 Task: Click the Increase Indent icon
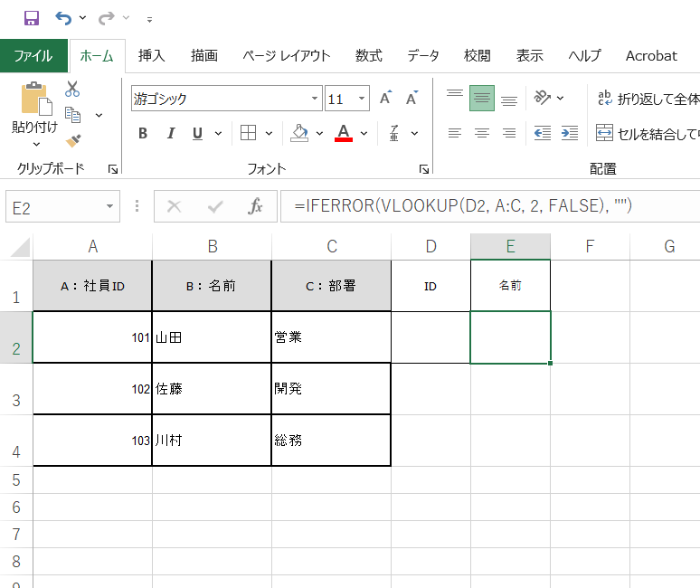click(569, 134)
